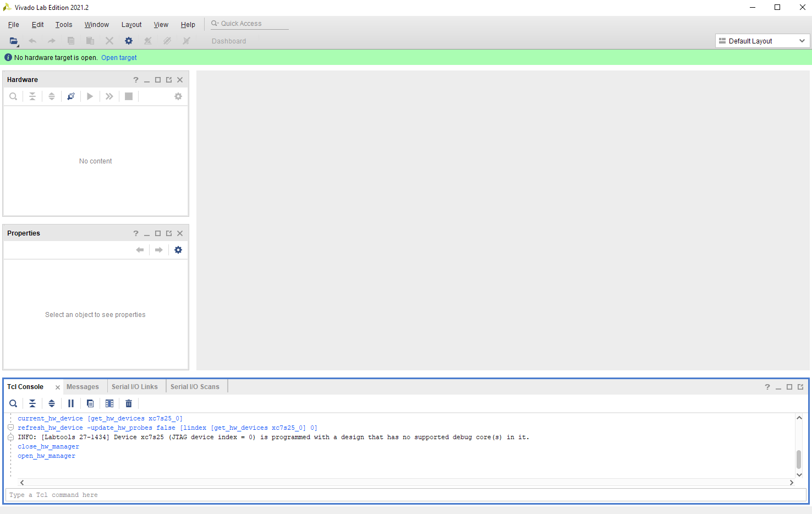Open Properties panel settings gear
Viewport: 812px width, 514px height.
pos(178,250)
